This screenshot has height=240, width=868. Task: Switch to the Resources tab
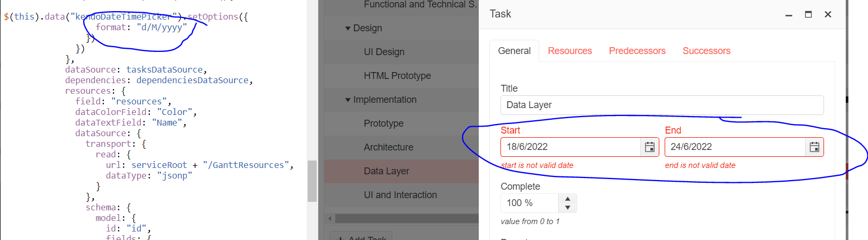[570, 51]
